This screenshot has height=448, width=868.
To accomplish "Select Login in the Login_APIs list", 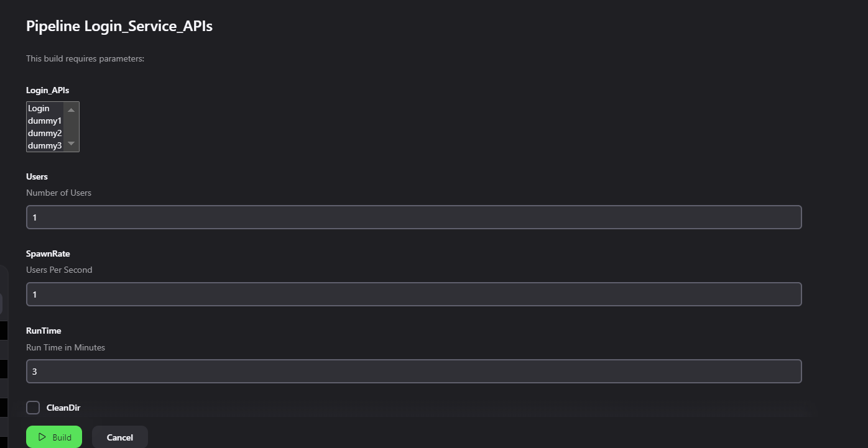I will point(39,109).
